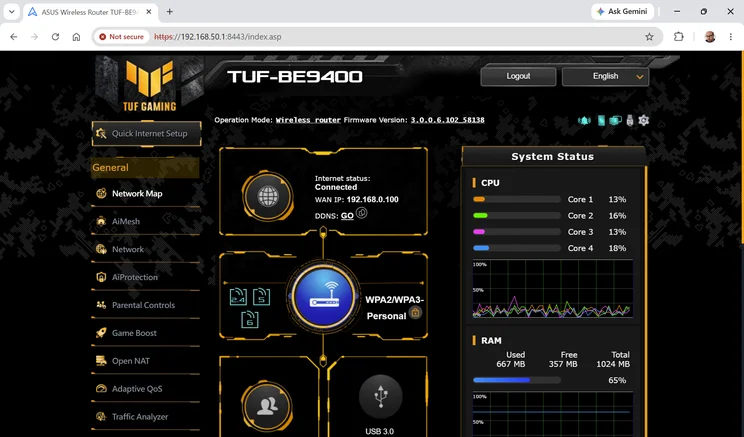The height and width of the screenshot is (437, 744).
Task: Open Open NAT menu item
Action: click(x=146, y=361)
